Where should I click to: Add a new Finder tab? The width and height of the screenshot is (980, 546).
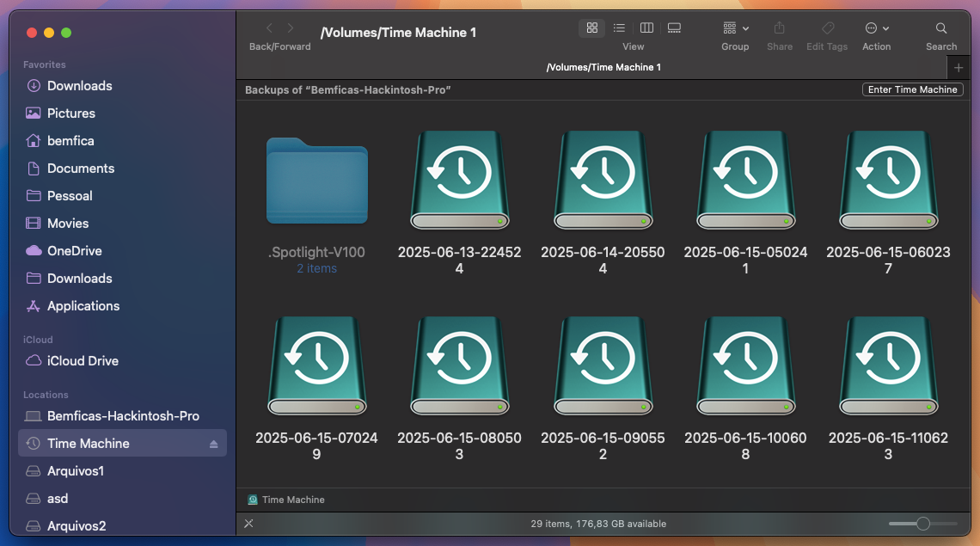point(959,68)
